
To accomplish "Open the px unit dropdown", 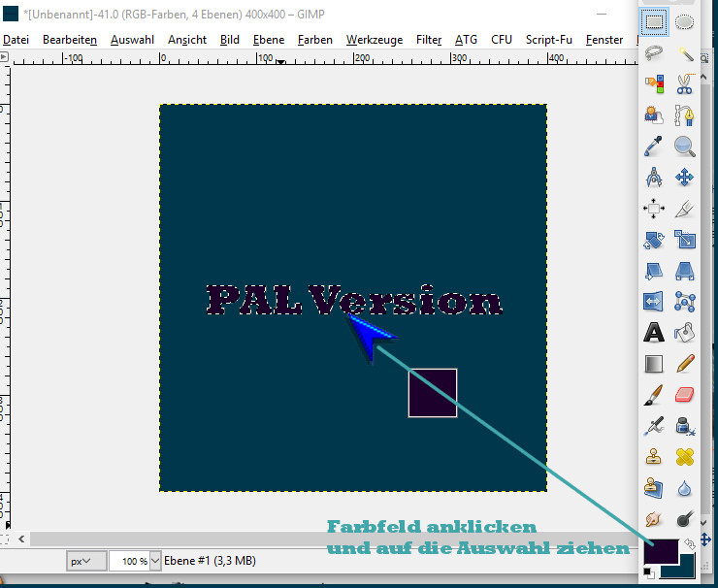I will coord(86,561).
